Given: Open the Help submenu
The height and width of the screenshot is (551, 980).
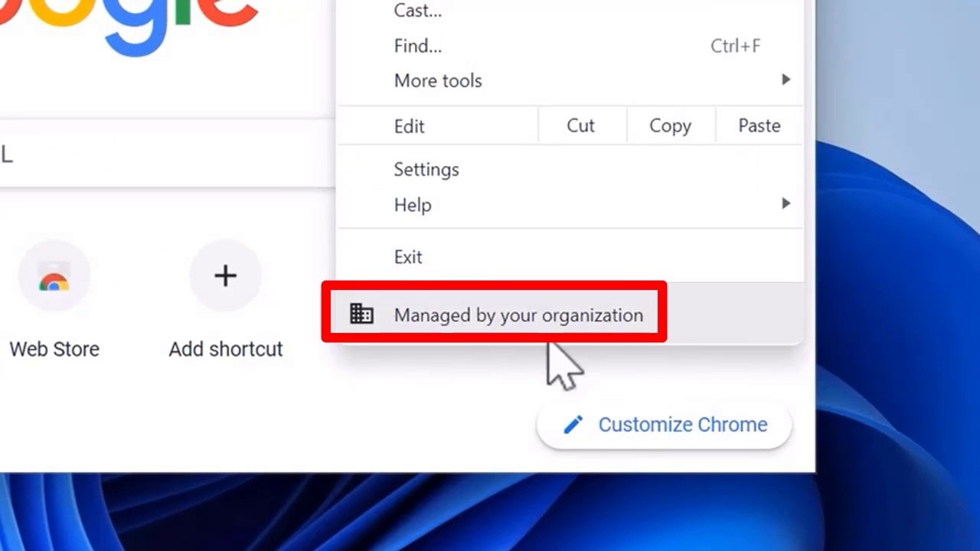Looking at the screenshot, I should coord(570,204).
